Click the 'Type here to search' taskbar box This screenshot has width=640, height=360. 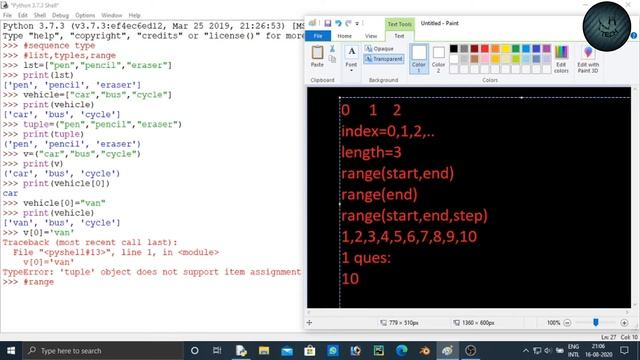tap(102, 351)
